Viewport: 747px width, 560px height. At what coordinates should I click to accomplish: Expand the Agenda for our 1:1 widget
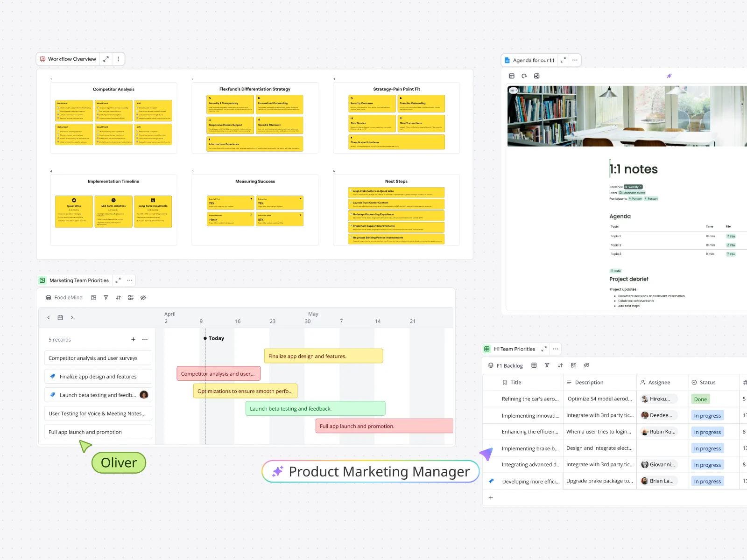tap(563, 60)
